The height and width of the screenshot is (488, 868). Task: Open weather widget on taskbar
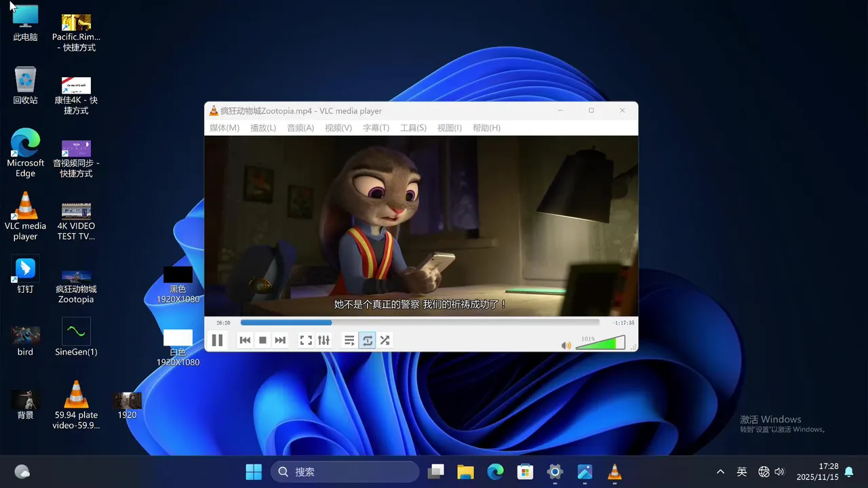(22, 472)
